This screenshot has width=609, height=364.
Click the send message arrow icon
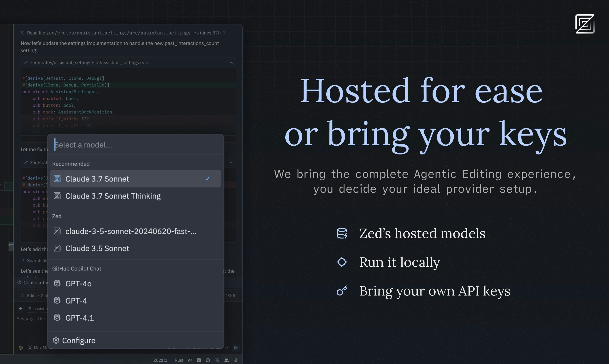(x=236, y=347)
